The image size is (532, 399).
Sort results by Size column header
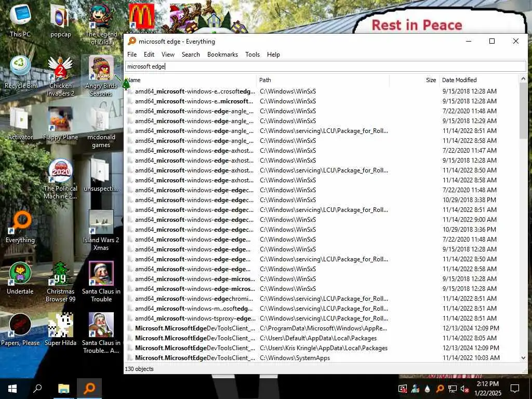[414, 80]
